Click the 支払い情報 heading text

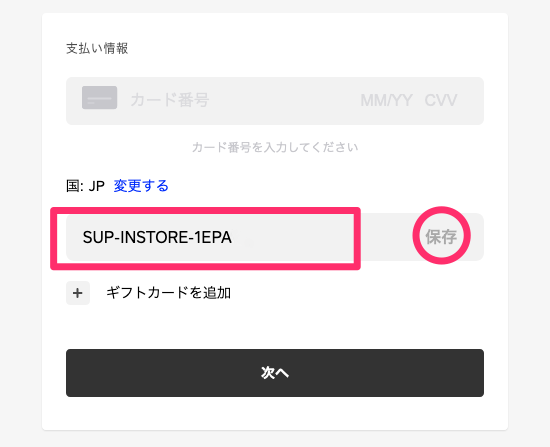coord(97,48)
